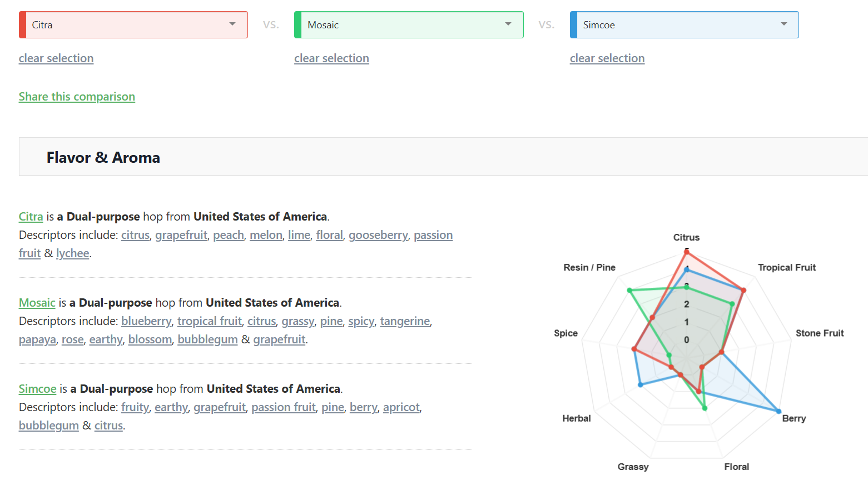The image size is (868, 490).
Task: Select the red Citra Citrus data point
Action: click(687, 252)
